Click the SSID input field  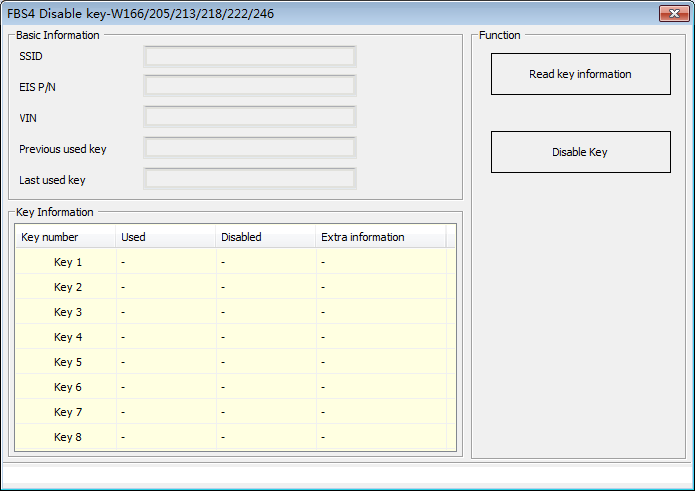[250, 56]
